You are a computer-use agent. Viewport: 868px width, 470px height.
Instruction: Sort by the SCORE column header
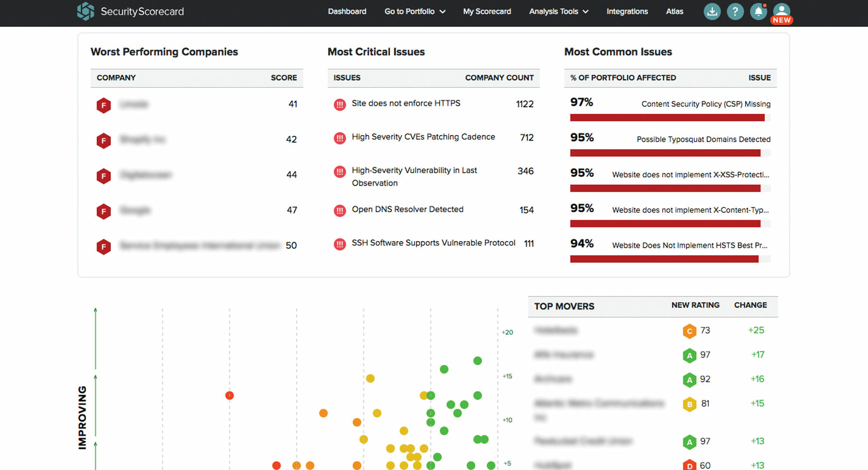click(x=284, y=78)
